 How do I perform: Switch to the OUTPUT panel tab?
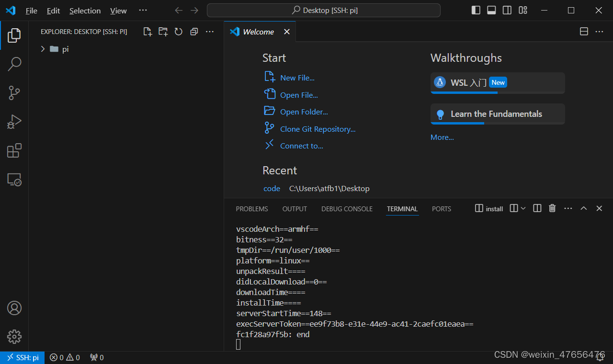(x=295, y=209)
